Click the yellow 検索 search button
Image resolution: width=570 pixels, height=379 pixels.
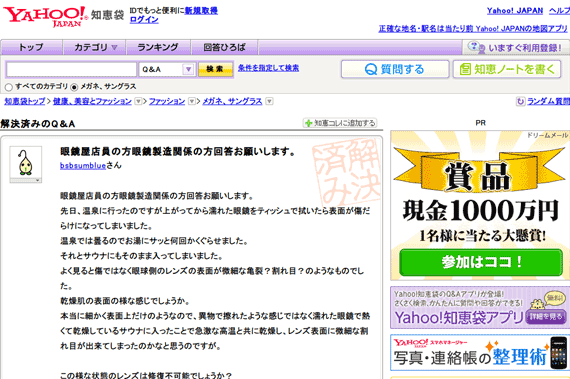click(215, 69)
